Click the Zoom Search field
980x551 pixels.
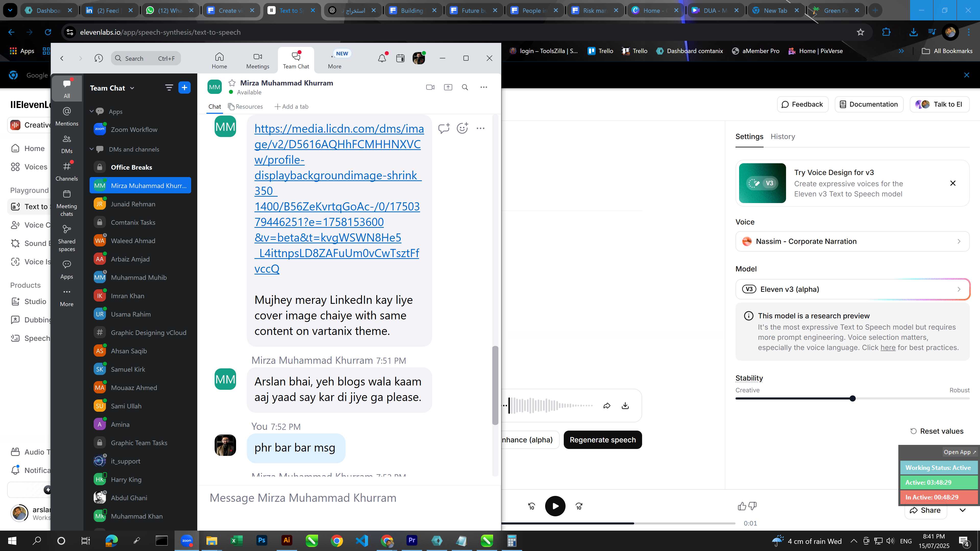coord(146,58)
